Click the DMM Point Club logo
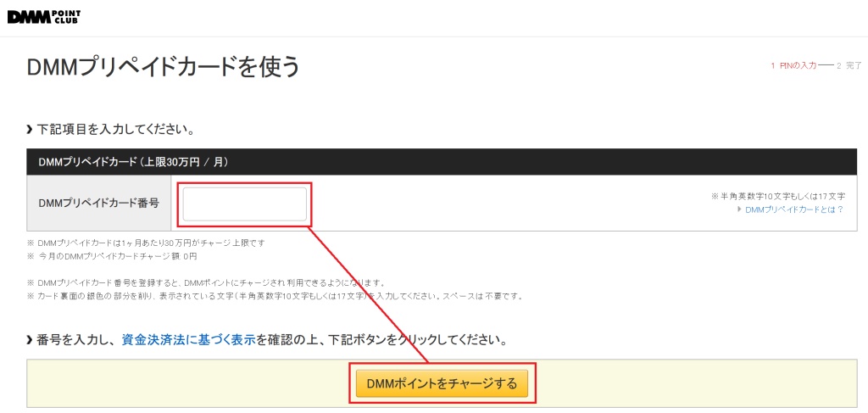This screenshot has height=413, width=868. (x=45, y=16)
